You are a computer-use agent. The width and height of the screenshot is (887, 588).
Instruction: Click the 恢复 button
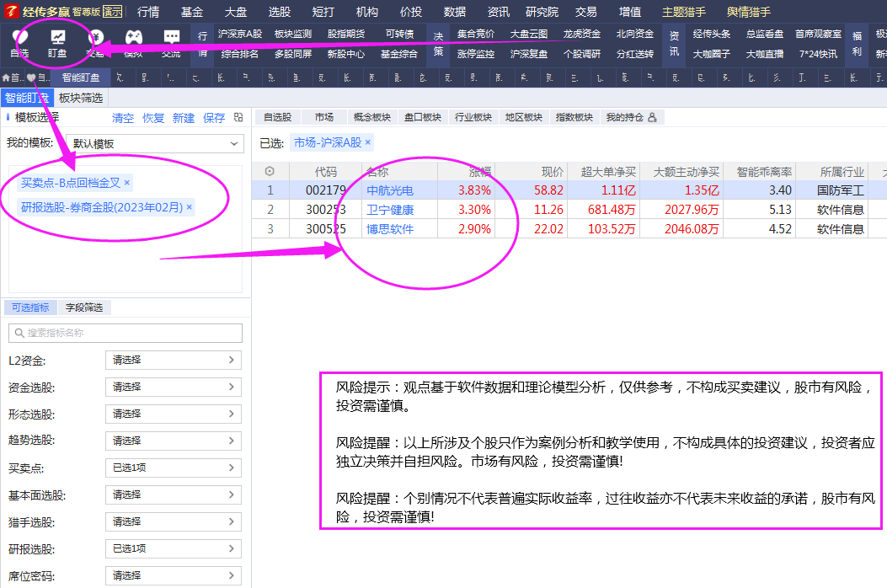point(153,118)
